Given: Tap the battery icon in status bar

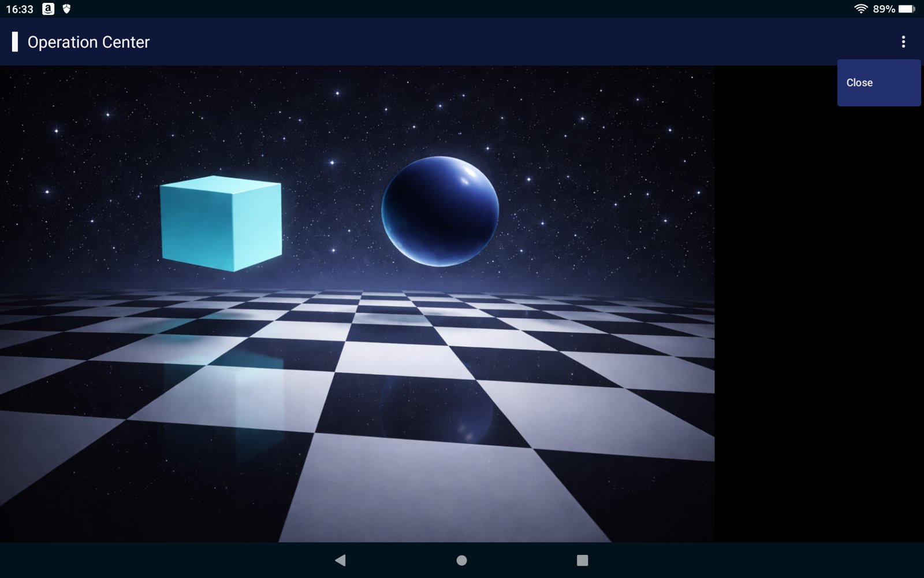Looking at the screenshot, I should 906,9.
